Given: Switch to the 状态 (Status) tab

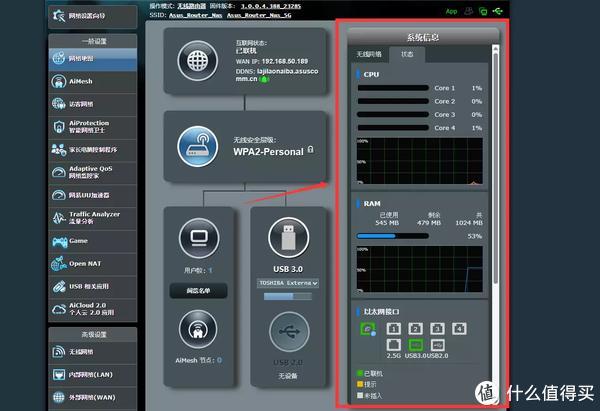Looking at the screenshot, I should point(407,54).
